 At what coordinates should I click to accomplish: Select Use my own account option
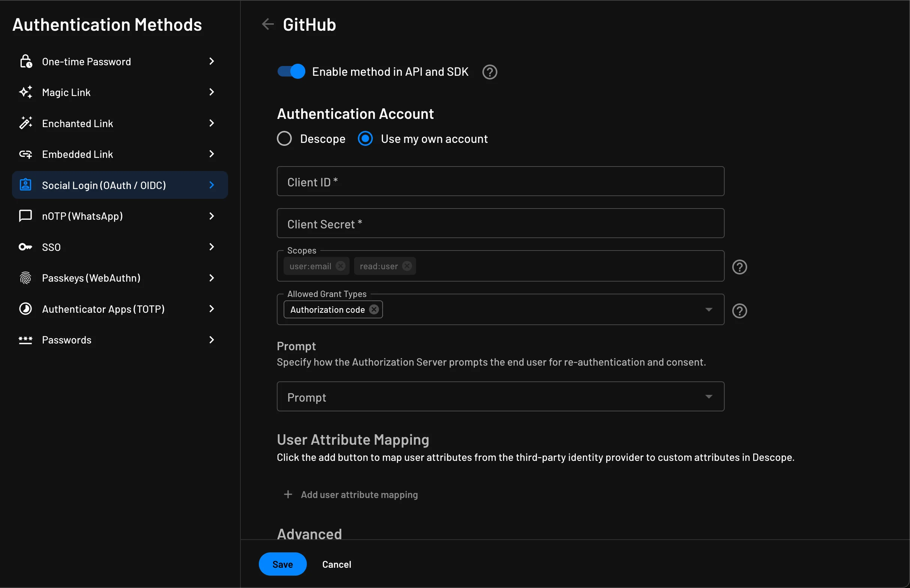365,139
